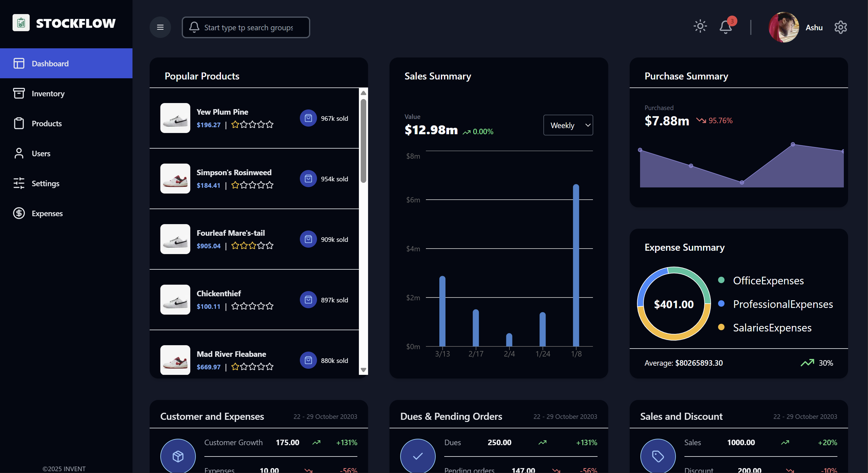
Task: Click the STOCKFLOW logo icon
Action: (21, 23)
